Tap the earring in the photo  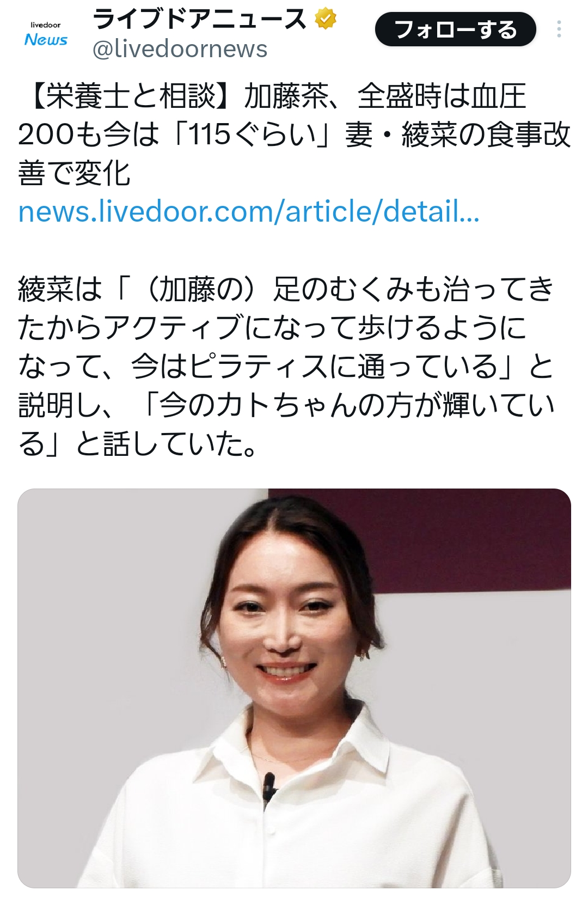pos(223,662)
